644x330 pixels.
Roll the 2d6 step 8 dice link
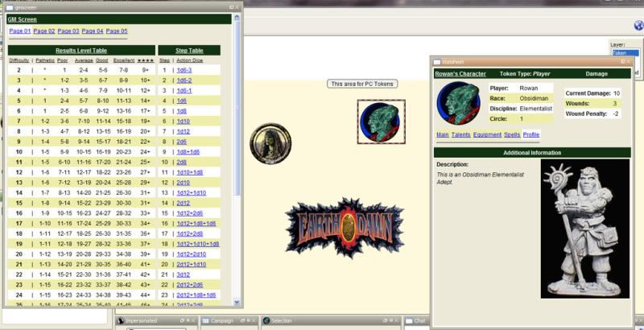182,142
